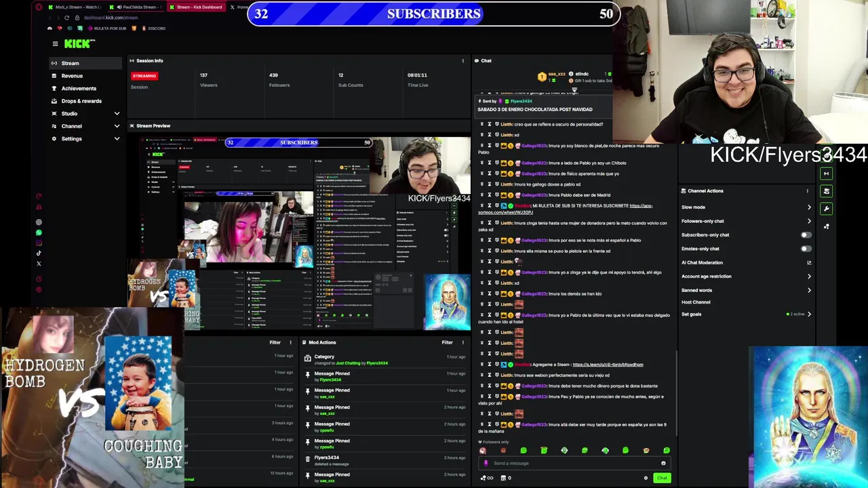Click the Send a message field
Screen dimensions: 868x488
(573, 463)
